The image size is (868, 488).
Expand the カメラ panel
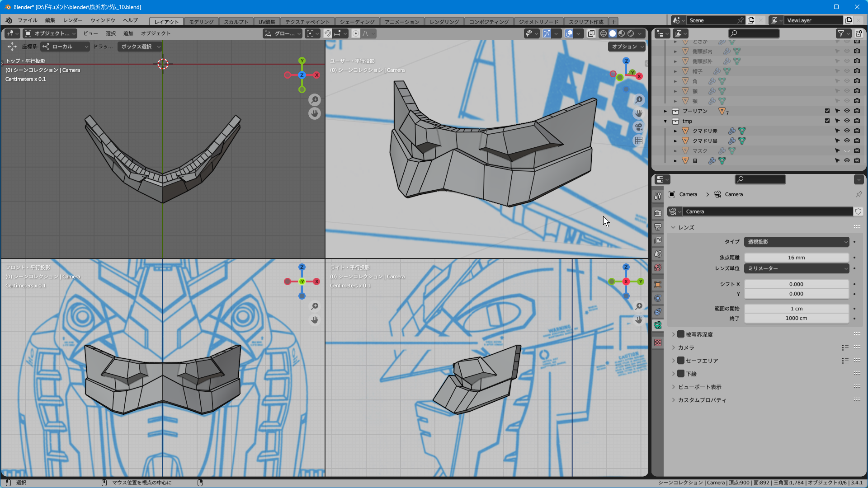pos(686,347)
